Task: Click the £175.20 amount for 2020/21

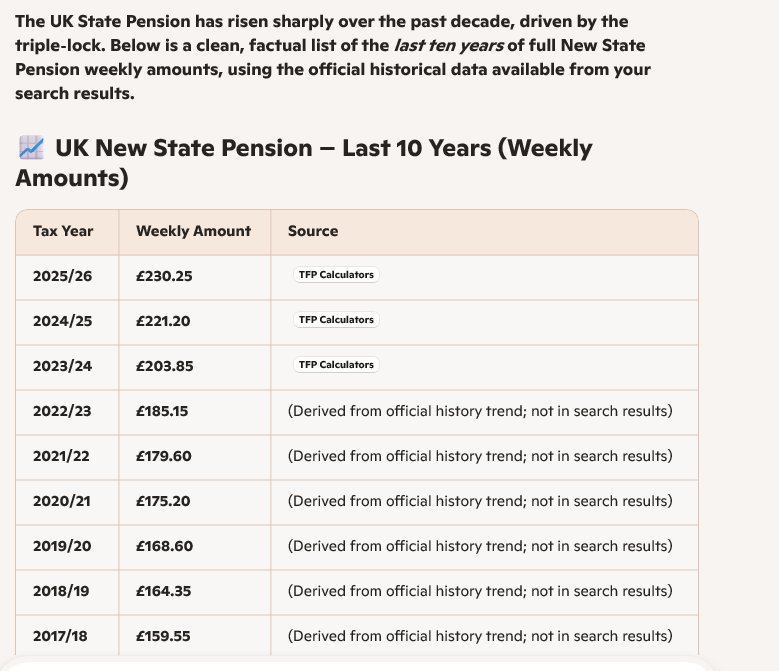Action: pos(164,501)
